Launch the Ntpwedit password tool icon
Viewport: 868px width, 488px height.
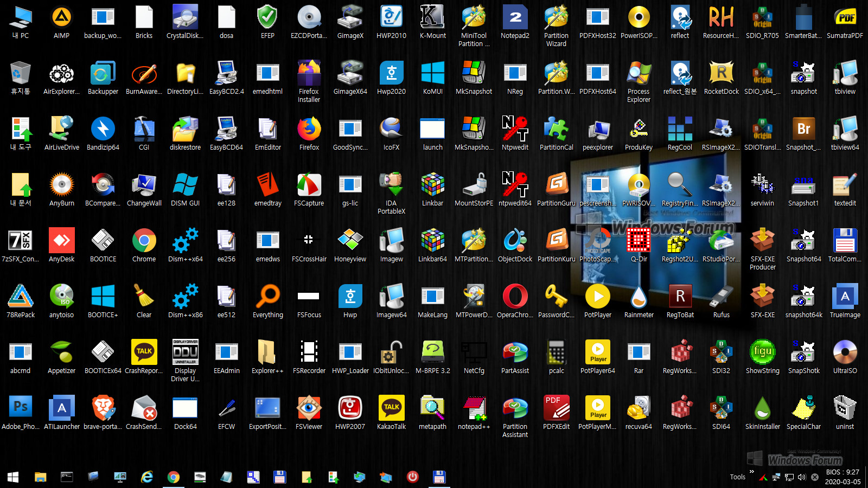point(515,134)
